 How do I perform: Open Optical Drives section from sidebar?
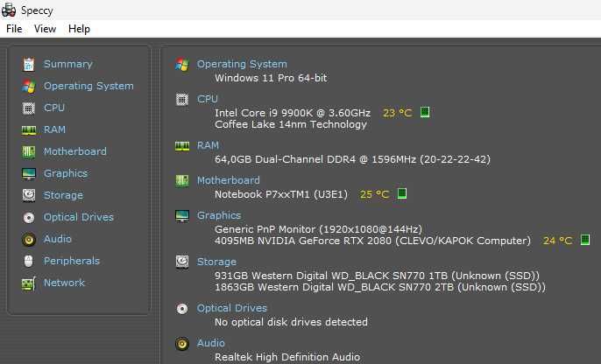click(x=79, y=217)
